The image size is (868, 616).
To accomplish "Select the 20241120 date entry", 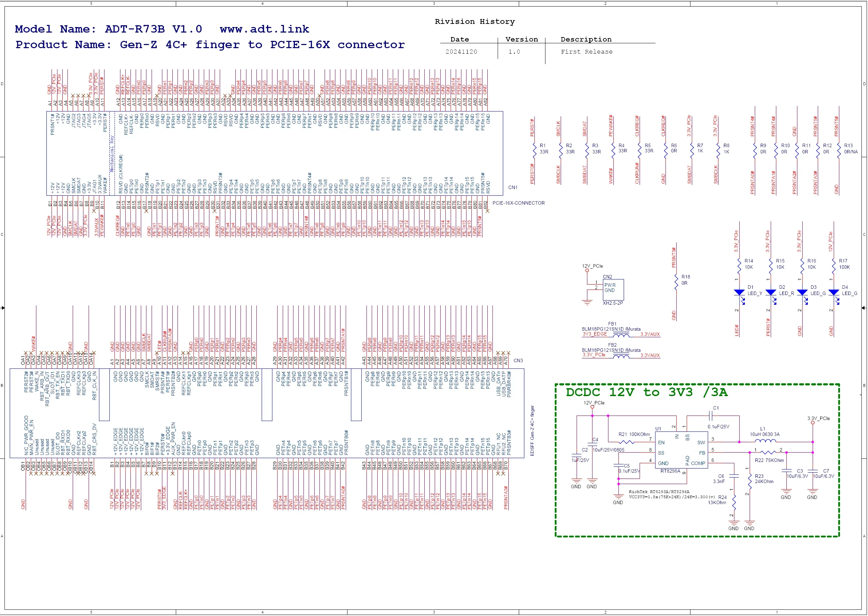I will tap(461, 52).
